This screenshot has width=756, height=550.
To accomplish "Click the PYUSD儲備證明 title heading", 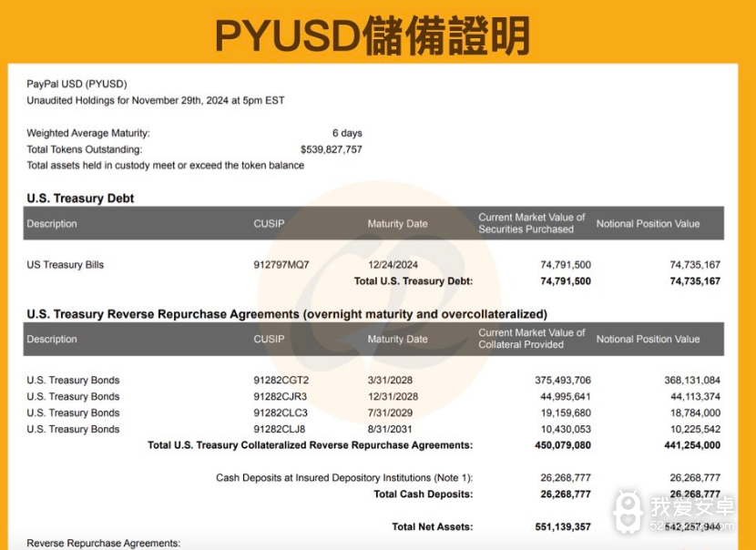I will click(x=373, y=34).
